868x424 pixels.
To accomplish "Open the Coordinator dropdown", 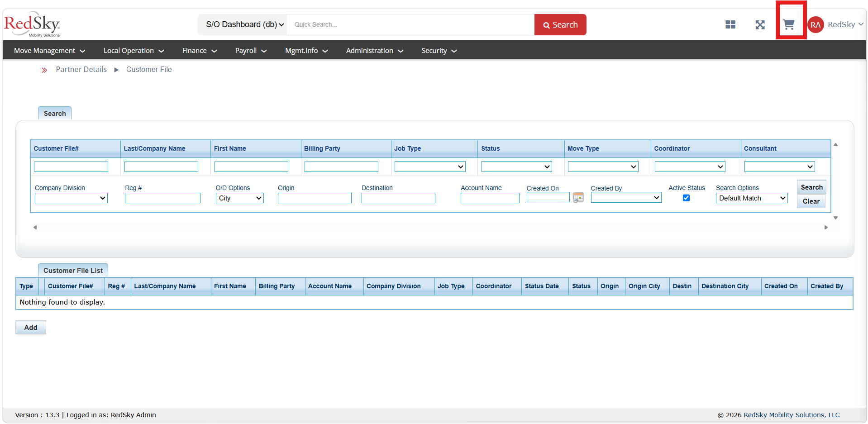I will pyautogui.click(x=690, y=167).
